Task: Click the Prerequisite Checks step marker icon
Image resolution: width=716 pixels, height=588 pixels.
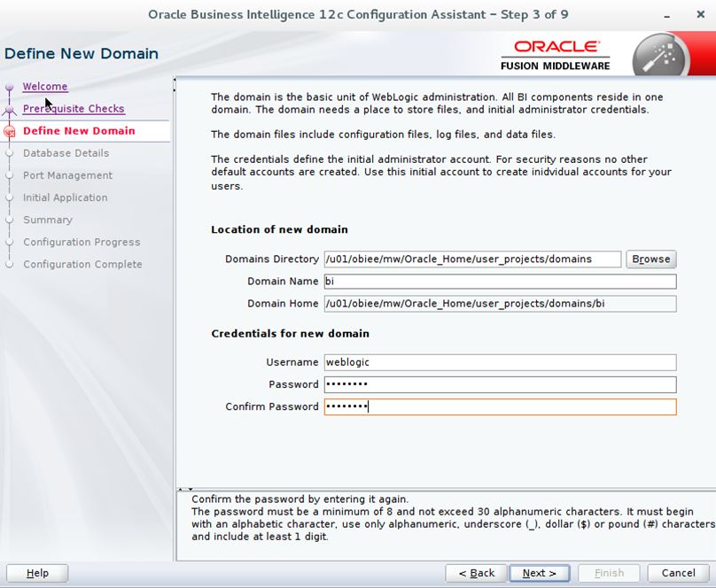Action: [x=9, y=109]
